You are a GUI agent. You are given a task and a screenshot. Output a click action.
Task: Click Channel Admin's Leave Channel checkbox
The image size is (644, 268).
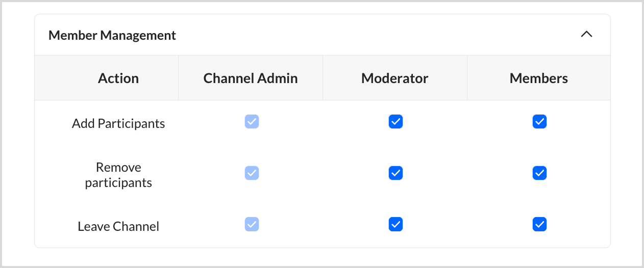252,224
